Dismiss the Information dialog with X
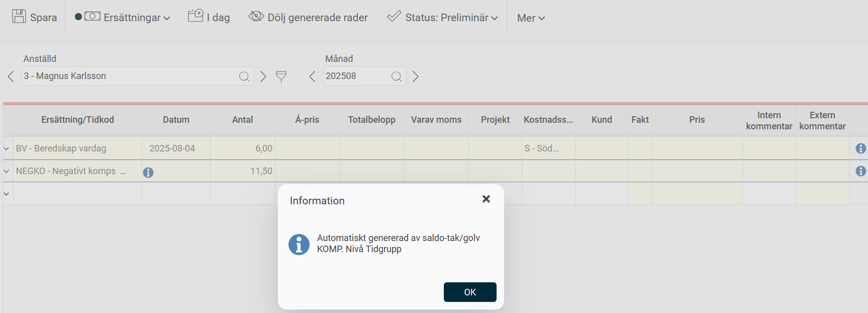 (x=486, y=199)
